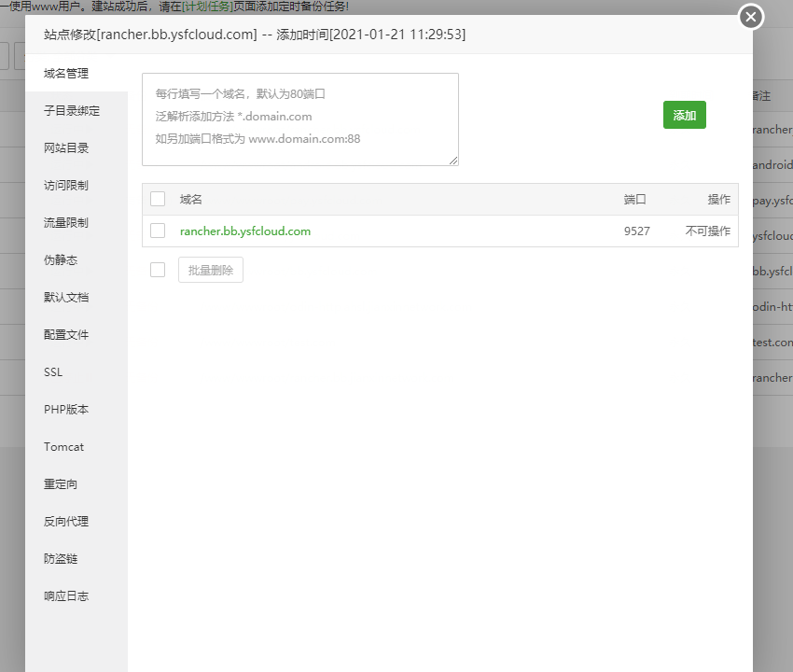Viewport: 793px width, 672px height.
Task: Open the SSL settings section
Action: (x=52, y=371)
